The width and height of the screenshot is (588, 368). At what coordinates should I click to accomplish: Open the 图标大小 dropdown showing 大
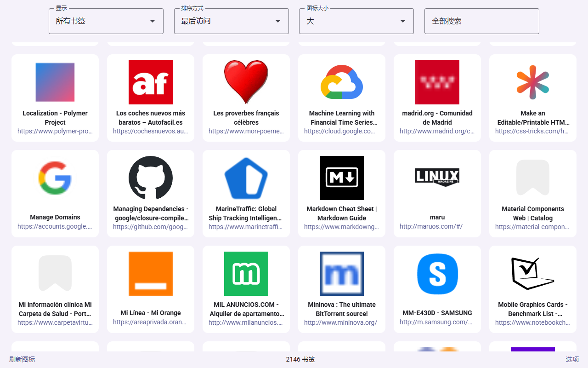click(x=356, y=21)
